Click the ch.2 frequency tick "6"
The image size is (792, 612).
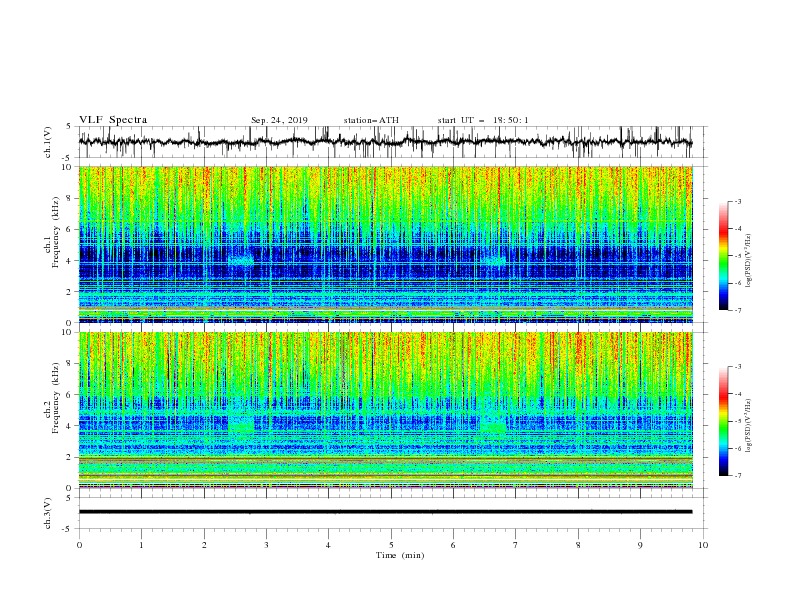coord(69,395)
